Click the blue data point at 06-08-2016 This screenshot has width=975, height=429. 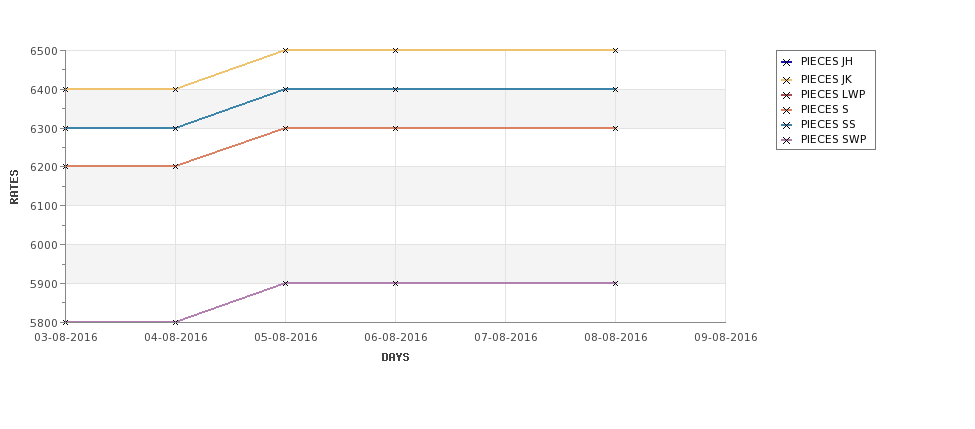[395, 90]
